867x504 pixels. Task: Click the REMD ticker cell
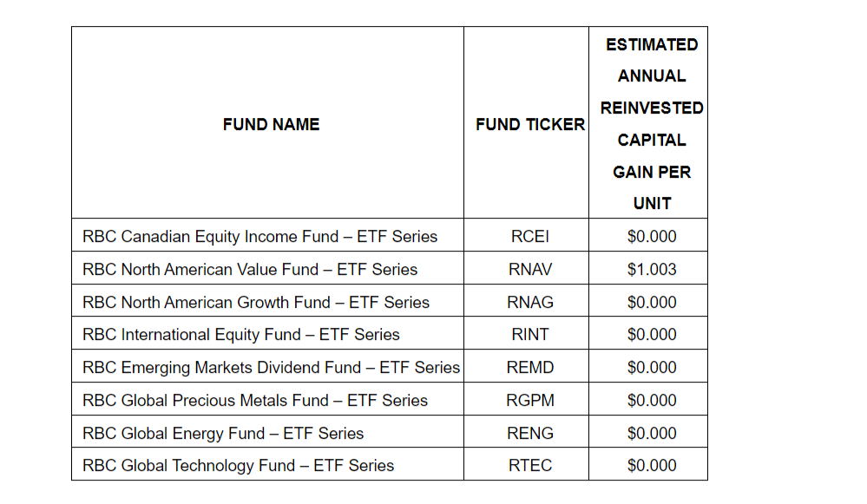point(529,367)
